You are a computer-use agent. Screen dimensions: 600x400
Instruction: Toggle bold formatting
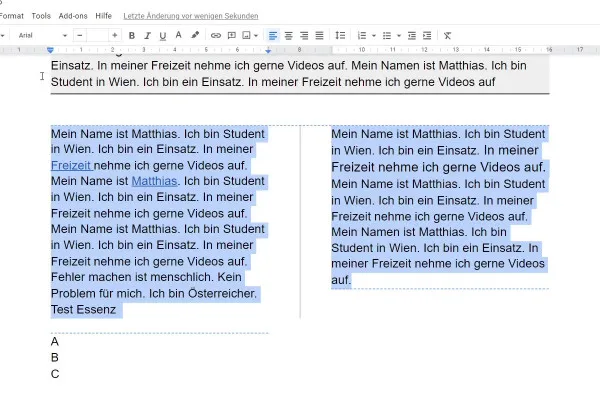(132, 36)
